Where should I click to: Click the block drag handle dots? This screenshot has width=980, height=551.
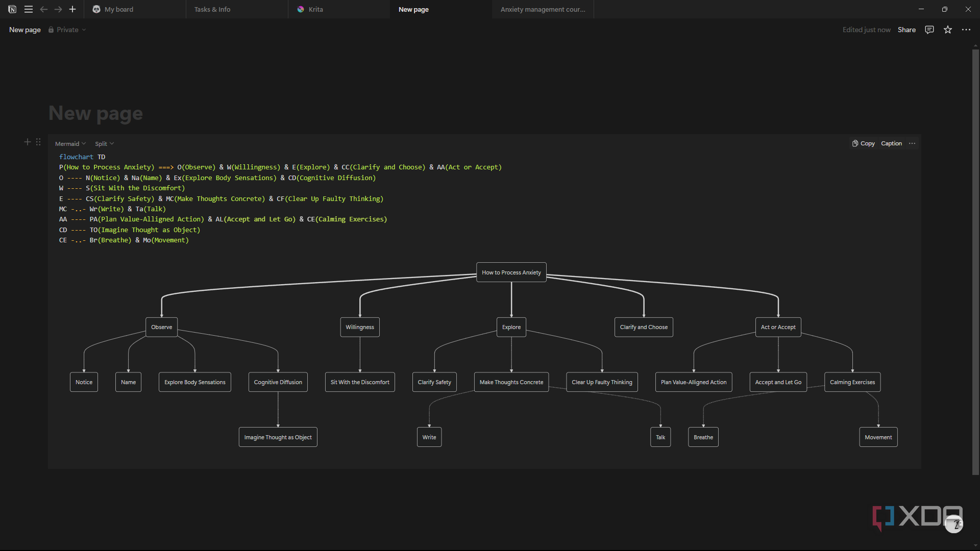click(38, 142)
